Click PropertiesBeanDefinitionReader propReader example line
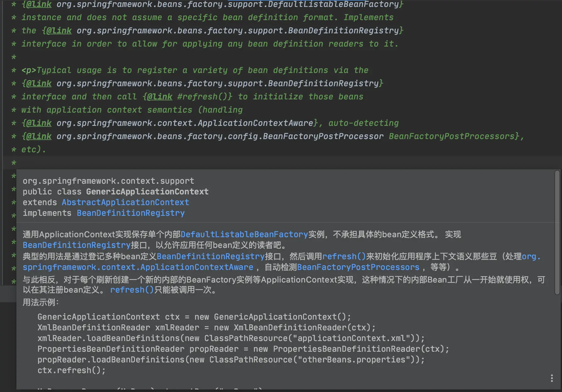562x392 pixels. 243,349
